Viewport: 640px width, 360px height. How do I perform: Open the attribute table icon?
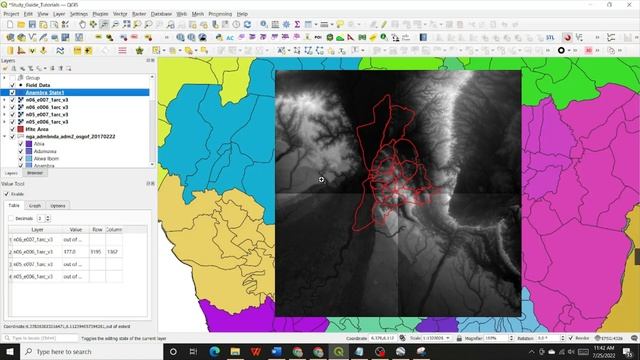tap(275, 24)
